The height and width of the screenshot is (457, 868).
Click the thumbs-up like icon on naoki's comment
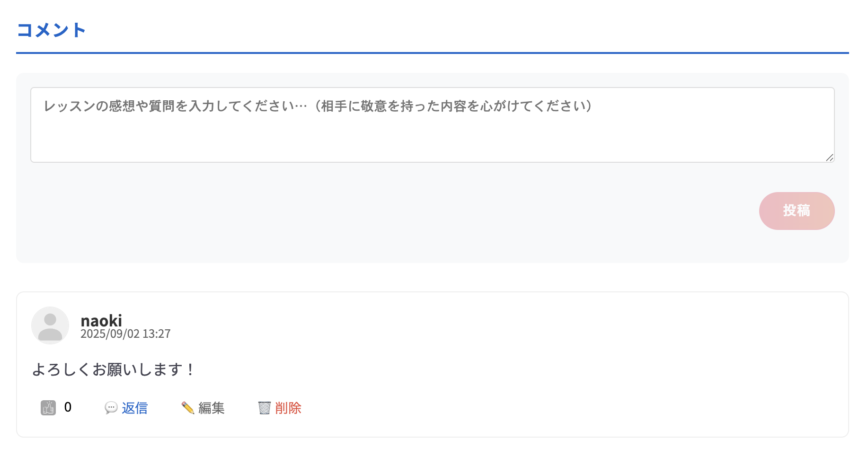click(48, 407)
